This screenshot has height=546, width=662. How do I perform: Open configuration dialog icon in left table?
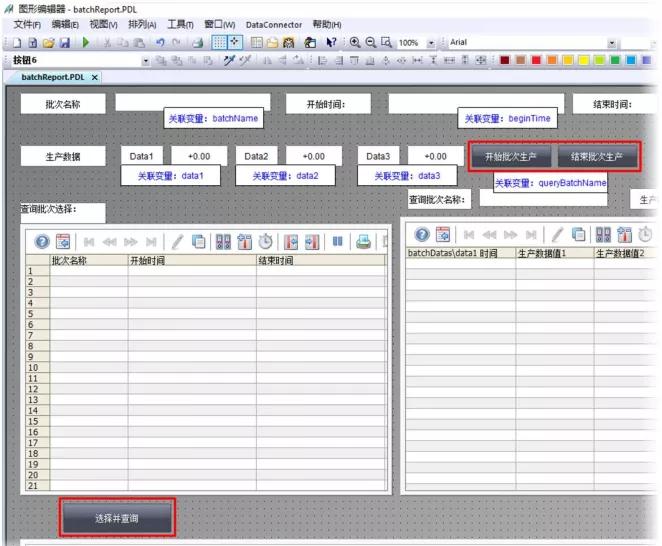[63, 242]
